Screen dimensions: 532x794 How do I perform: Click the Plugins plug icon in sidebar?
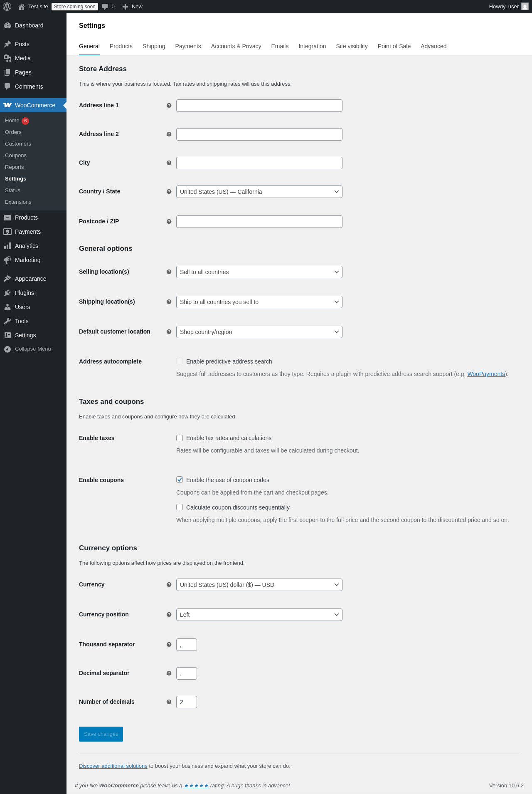tap(7, 293)
